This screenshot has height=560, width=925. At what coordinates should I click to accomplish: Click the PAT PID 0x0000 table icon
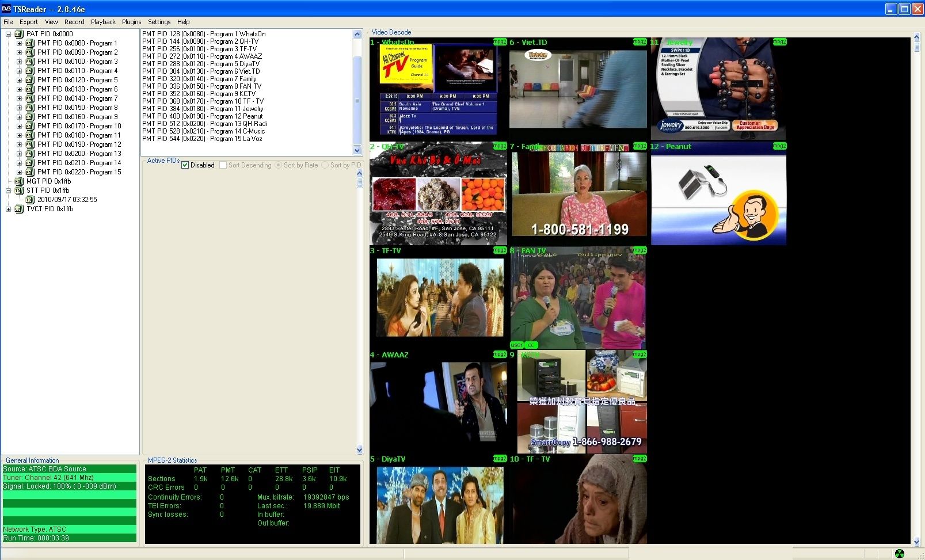coord(19,34)
